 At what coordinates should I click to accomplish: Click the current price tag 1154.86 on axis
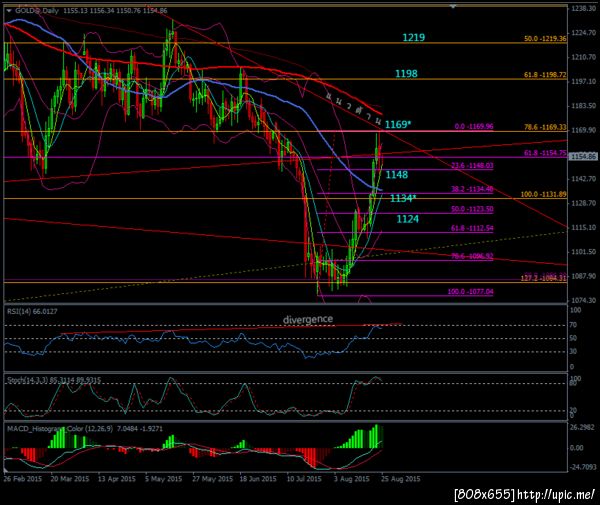(x=584, y=156)
